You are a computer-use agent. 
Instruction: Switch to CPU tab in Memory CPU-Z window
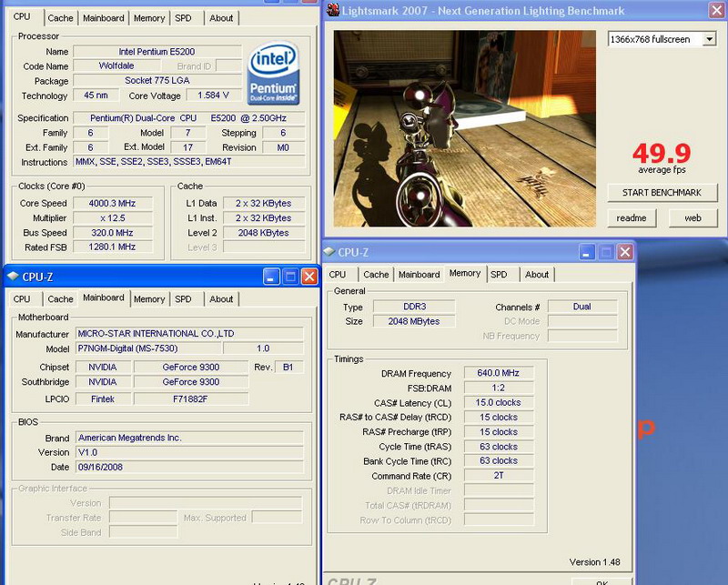[x=337, y=275]
